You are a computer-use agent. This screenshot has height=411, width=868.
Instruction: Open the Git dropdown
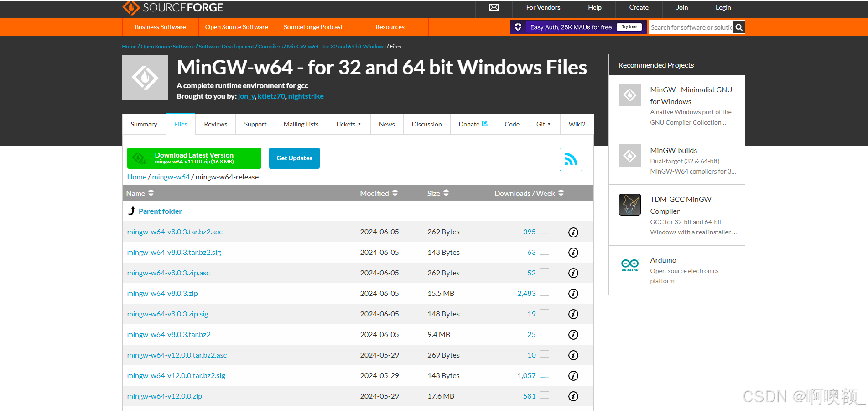pyautogui.click(x=543, y=124)
